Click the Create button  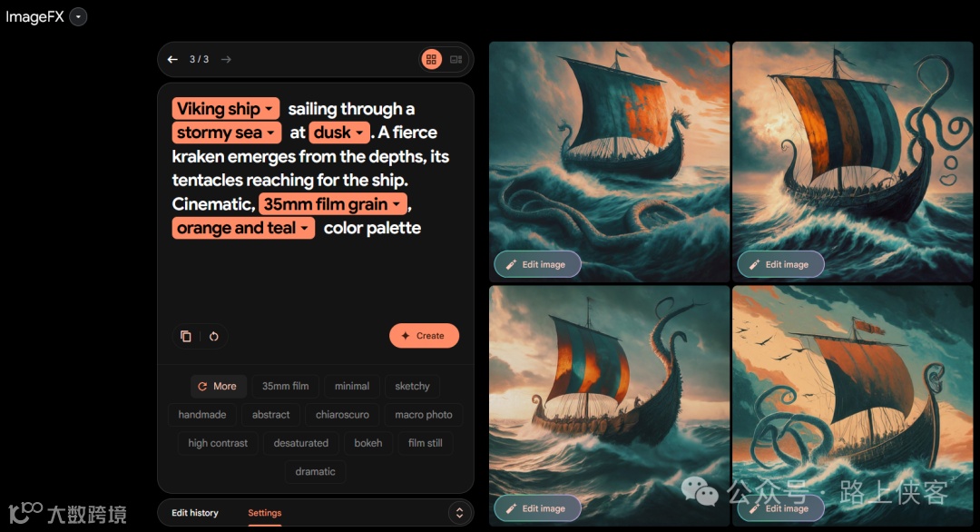424,336
